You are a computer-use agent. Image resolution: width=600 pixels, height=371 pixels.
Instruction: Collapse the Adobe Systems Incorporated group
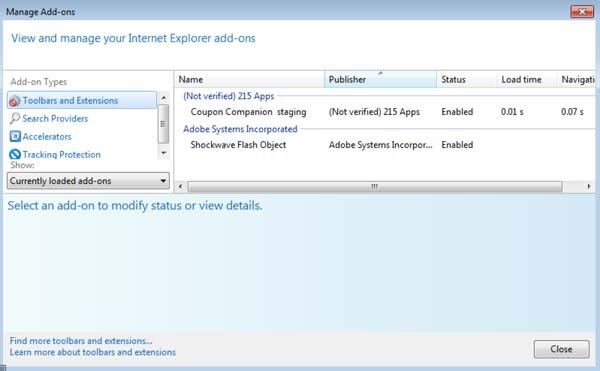pos(240,129)
